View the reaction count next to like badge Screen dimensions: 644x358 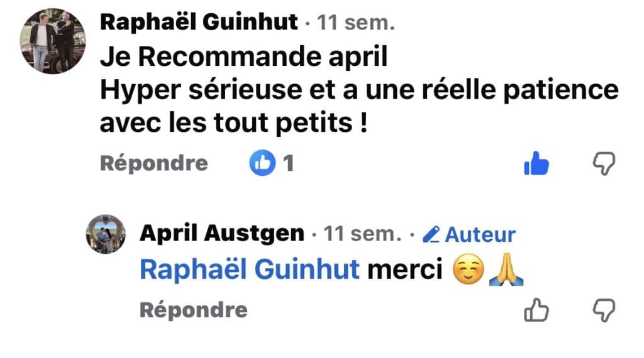[x=288, y=164]
